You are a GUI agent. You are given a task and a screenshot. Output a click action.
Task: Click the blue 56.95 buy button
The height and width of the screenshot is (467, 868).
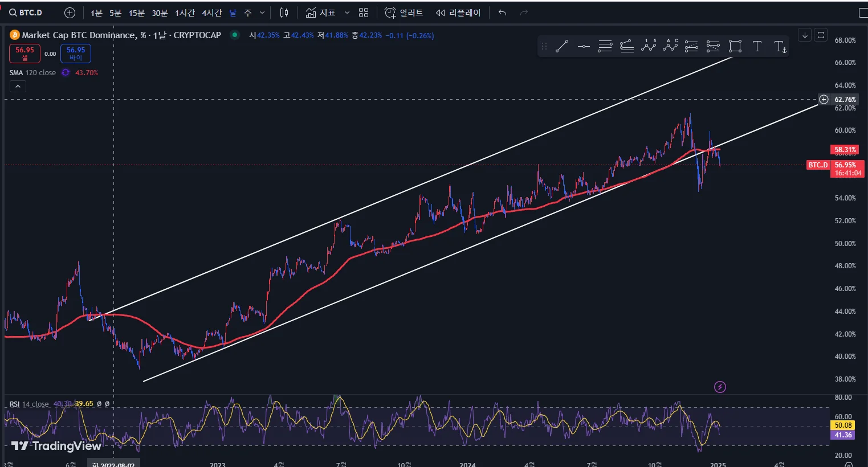(75, 54)
